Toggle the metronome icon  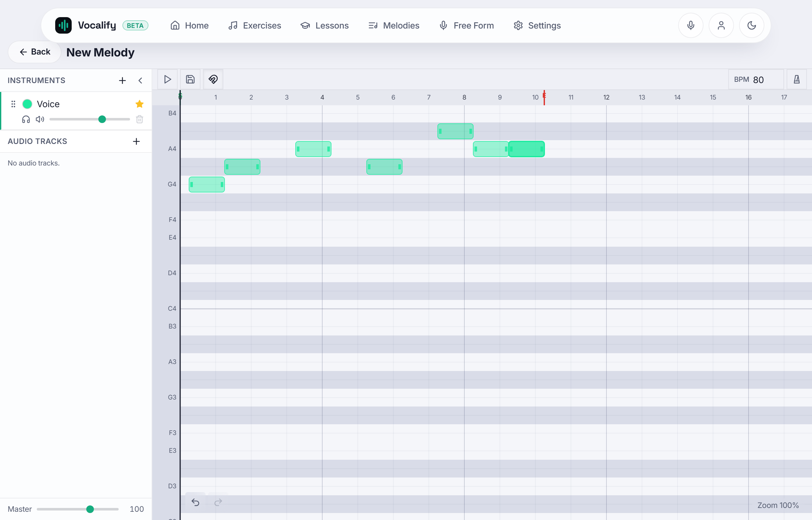click(796, 80)
